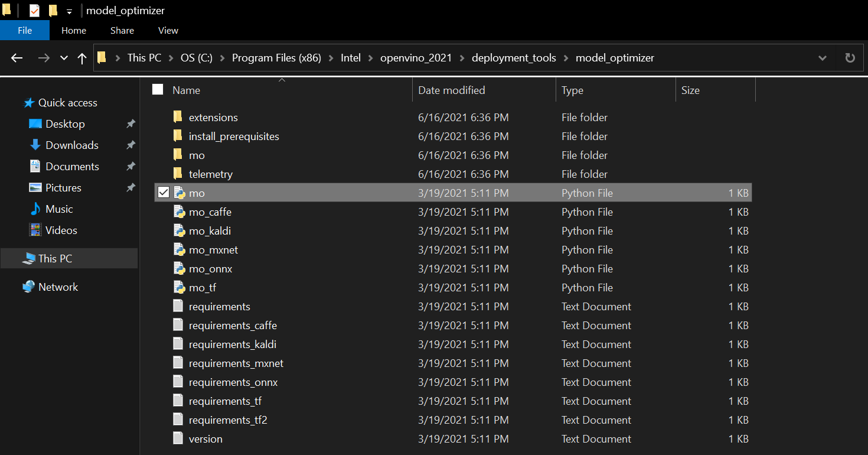868x455 pixels.
Task: Select the requirements_onnx document icon
Action: click(x=178, y=382)
